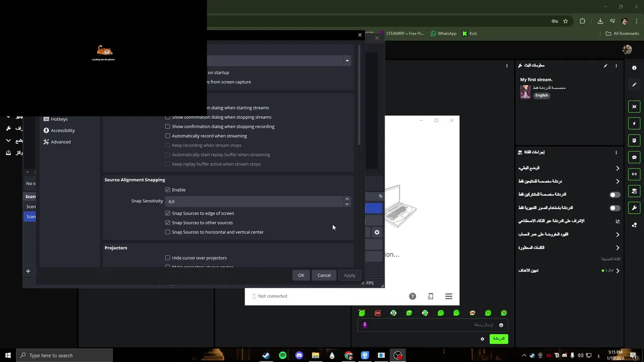The width and height of the screenshot is (644, 362).
Task: Increase Snap Sensitivity with up arrow
Action: [x=347, y=199]
